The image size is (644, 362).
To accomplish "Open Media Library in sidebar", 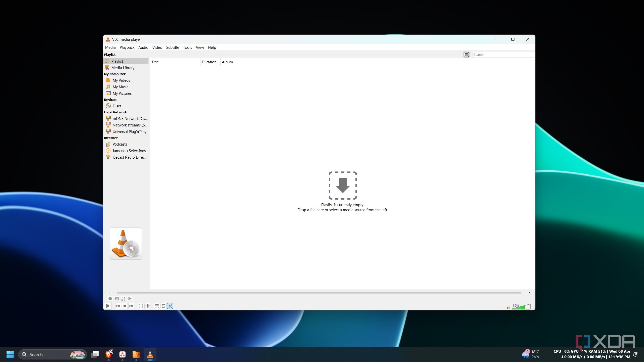I will click(126, 68).
